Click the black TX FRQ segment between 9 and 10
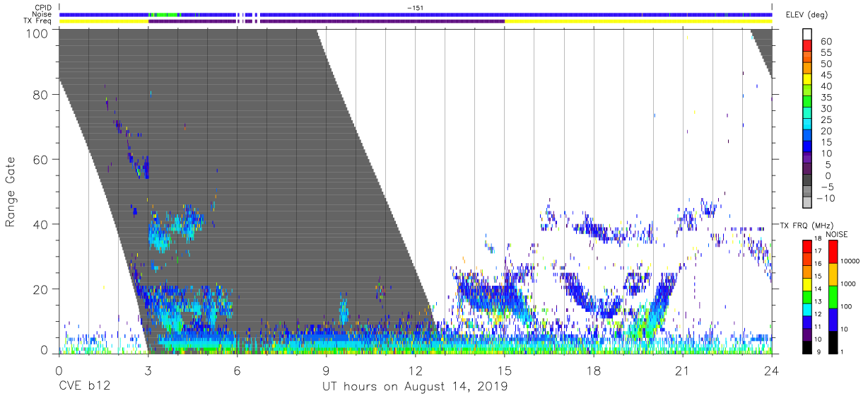Screen dimensions: 868x401 (807, 346)
